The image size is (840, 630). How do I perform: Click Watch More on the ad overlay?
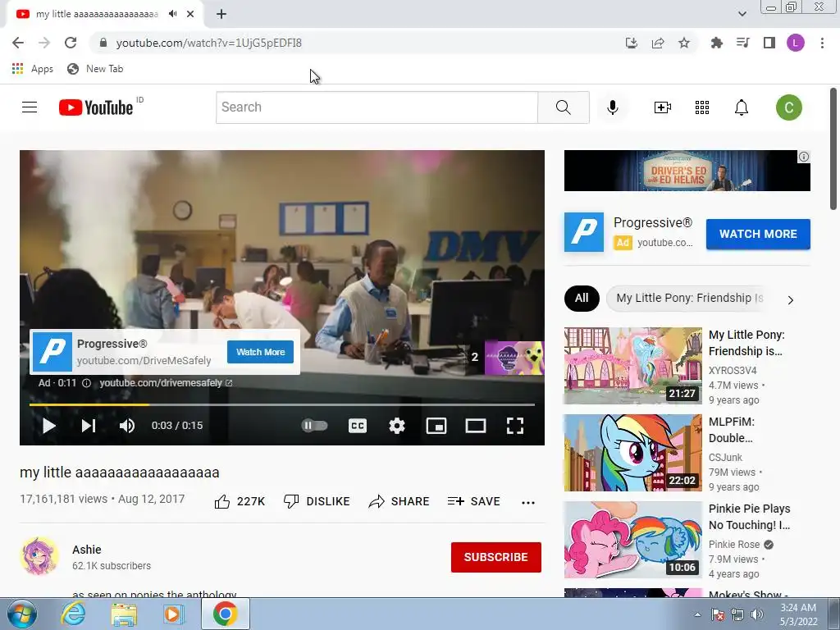click(260, 352)
